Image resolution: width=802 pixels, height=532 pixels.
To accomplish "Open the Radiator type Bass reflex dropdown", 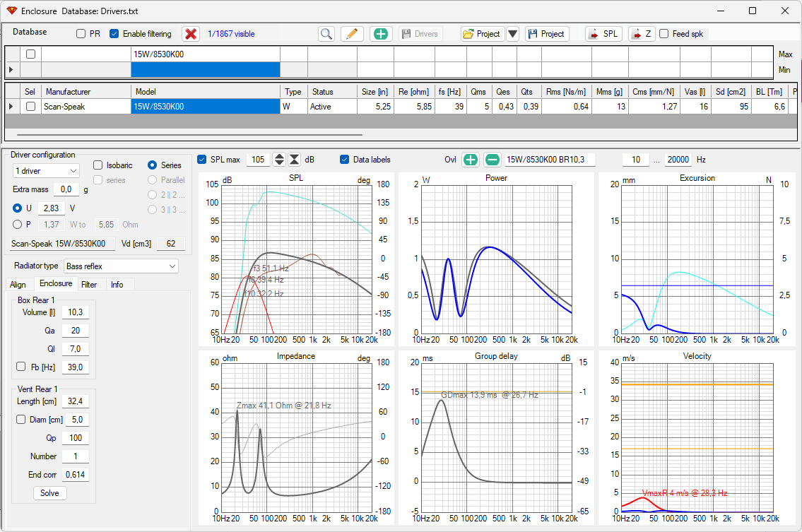I will coord(122,266).
